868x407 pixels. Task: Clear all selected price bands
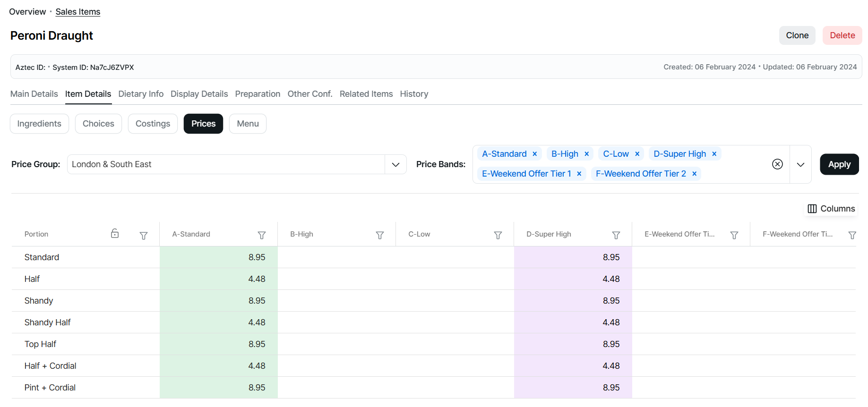click(777, 164)
